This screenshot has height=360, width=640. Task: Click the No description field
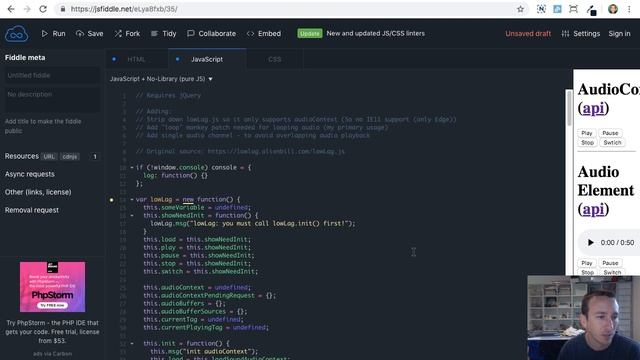tap(51, 99)
